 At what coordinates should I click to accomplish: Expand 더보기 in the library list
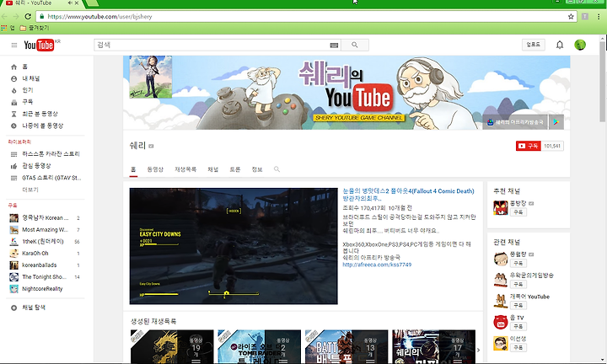(30, 190)
